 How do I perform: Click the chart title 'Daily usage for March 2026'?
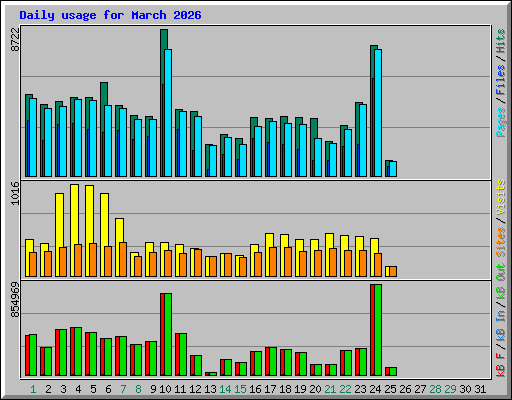point(110,15)
